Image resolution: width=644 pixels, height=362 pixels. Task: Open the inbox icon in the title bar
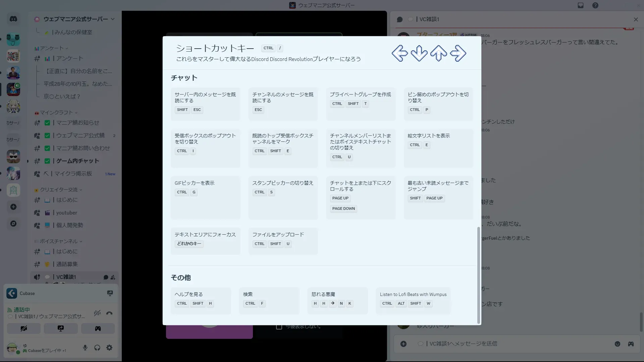pyautogui.click(x=581, y=5)
